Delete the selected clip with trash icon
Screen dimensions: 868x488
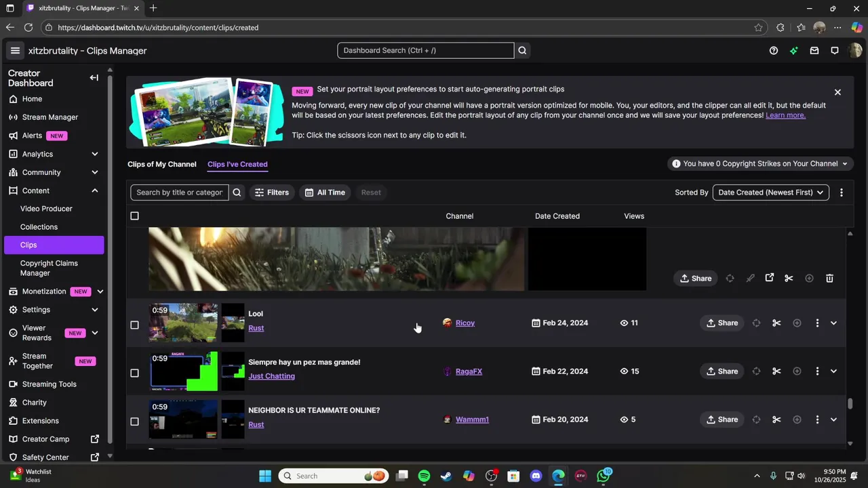[x=829, y=278]
